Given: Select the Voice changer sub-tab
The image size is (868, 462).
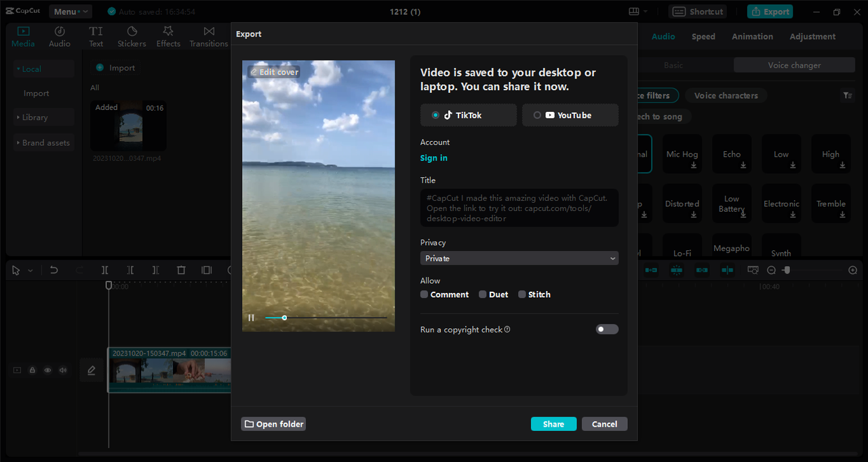Looking at the screenshot, I should point(794,65).
